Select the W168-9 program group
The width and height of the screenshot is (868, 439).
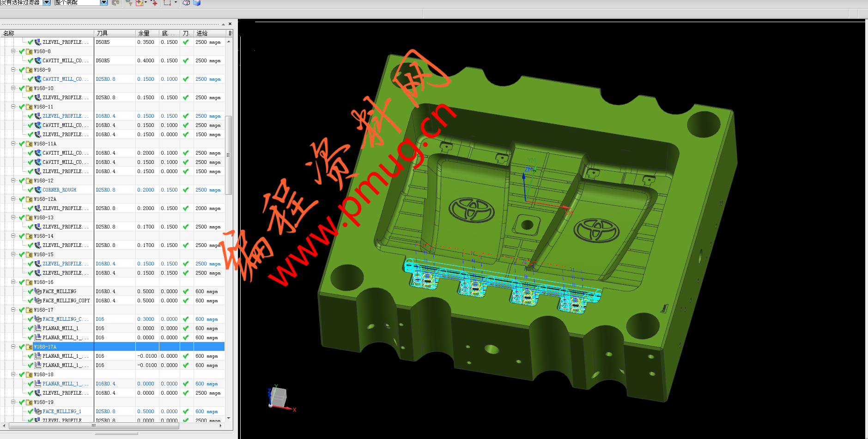42,70
